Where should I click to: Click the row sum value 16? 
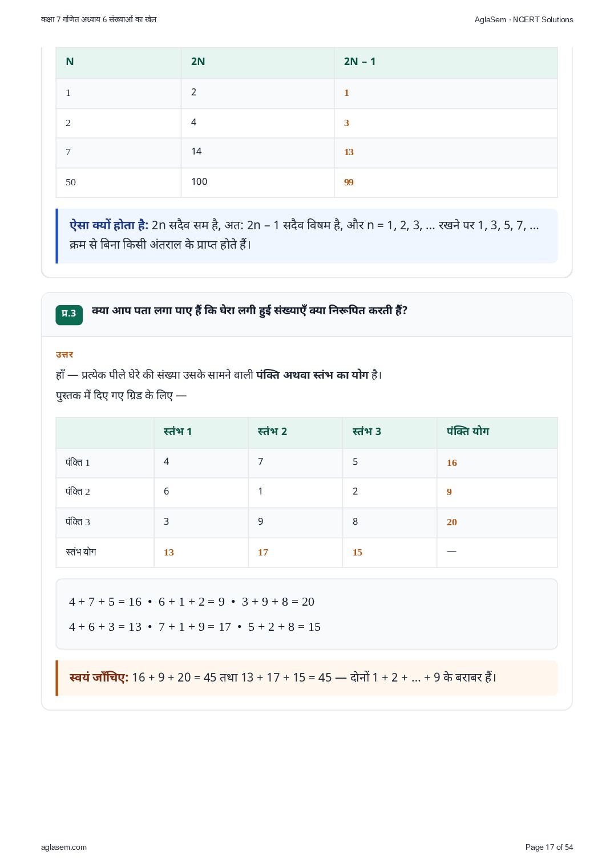click(451, 463)
